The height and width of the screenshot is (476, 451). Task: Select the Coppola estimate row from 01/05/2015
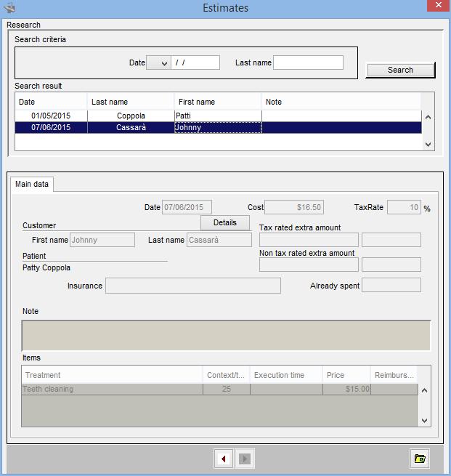click(x=131, y=116)
